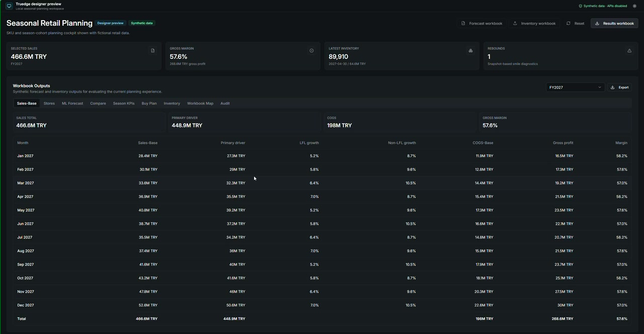Click the 46M TRY Primary driver value
This screenshot has height=334, width=644.
click(x=237, y=292)
